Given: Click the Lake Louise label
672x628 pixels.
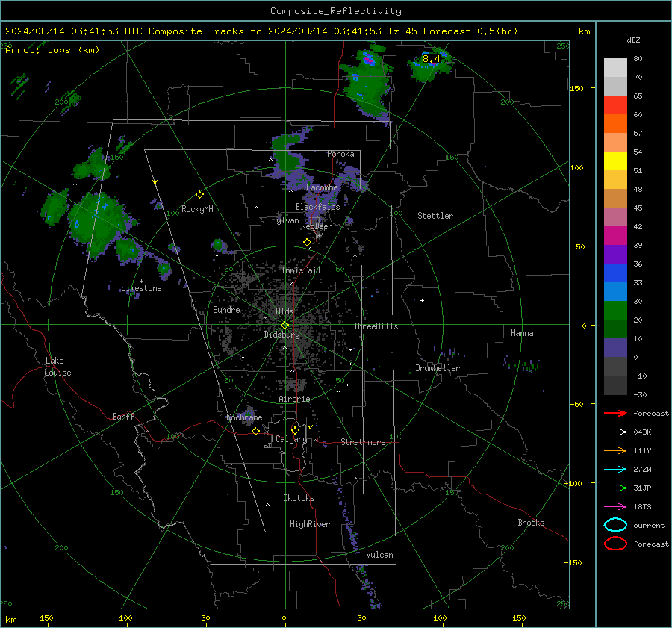Looking at the screenshot, I should [x=57, y=367].
